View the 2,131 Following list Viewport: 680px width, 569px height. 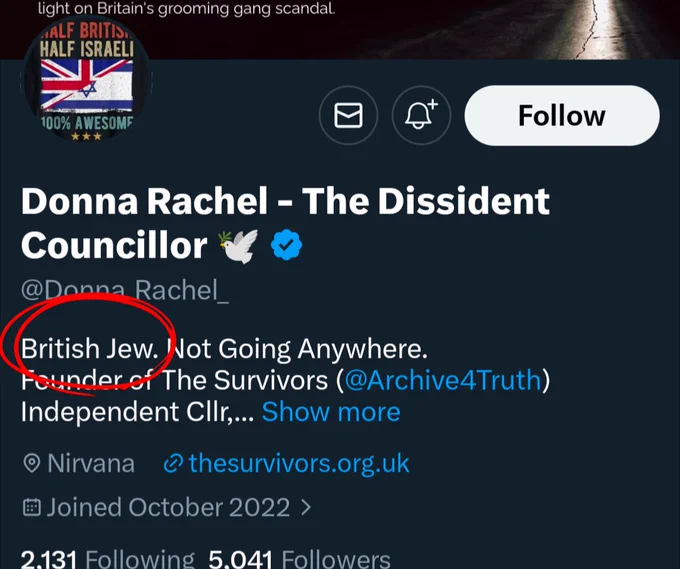point(108,559)
